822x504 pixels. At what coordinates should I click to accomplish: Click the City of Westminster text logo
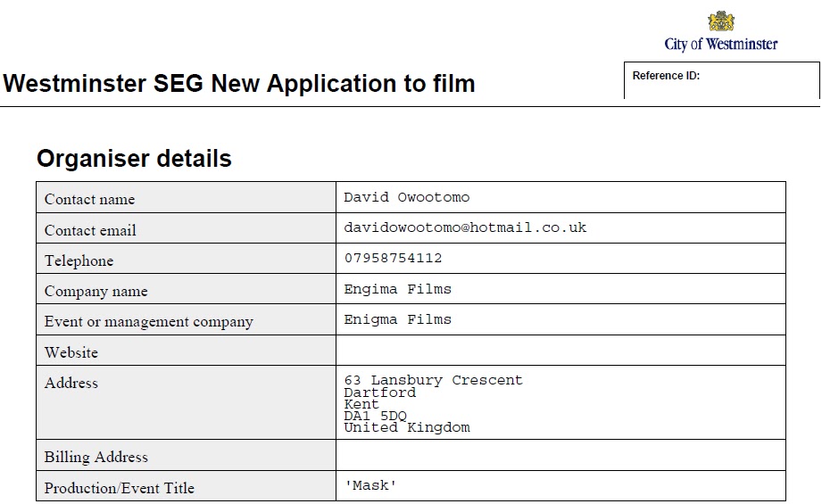tap(721, 44)
